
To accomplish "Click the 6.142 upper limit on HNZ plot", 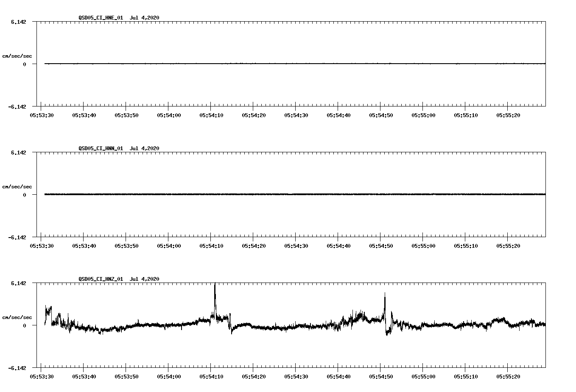I will click(x=18, y=283).
